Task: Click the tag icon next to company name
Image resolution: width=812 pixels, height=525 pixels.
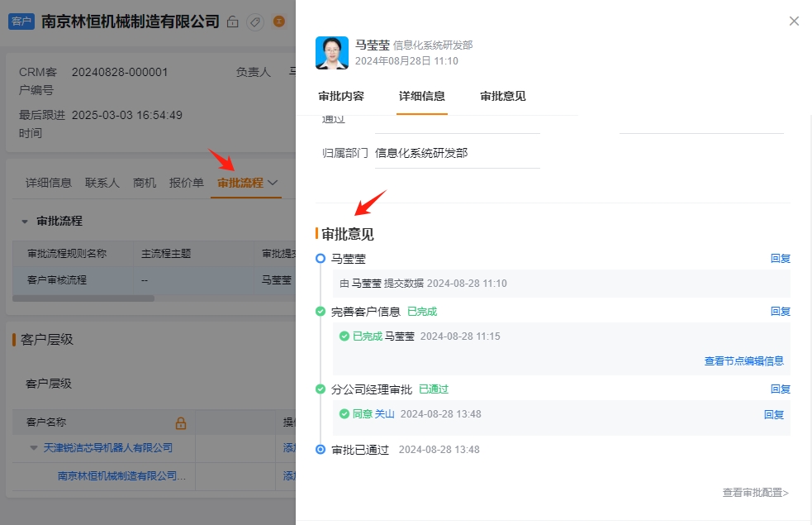Action: [254, 21]
